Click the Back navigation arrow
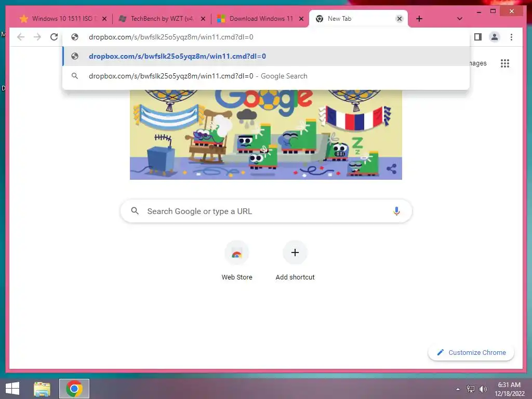The image size is (532, 399). point(21,37)
